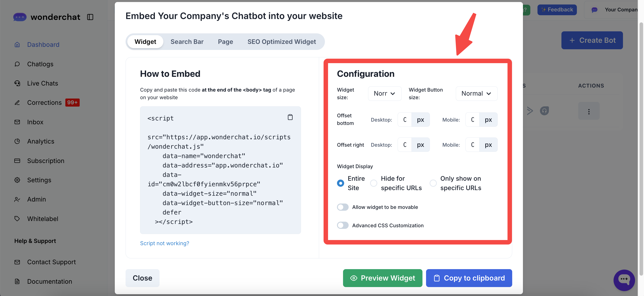Expand the Widget size dropdown
Screen dimensions: 644x296
[384, 94]
